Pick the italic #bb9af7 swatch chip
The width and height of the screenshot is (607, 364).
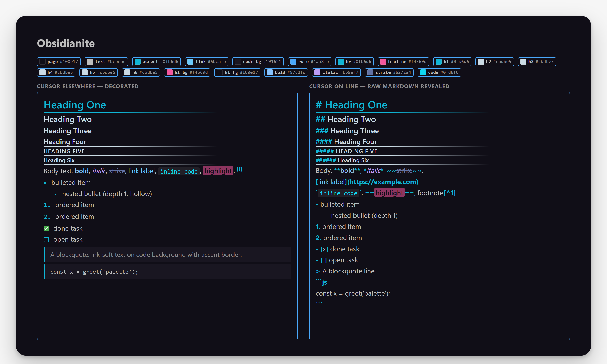point(336,72)
